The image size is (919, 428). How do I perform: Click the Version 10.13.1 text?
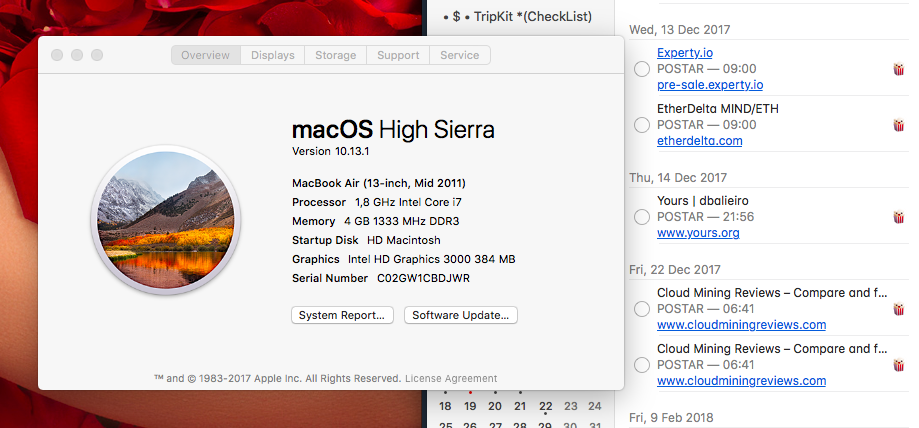(x=331, y=151)
